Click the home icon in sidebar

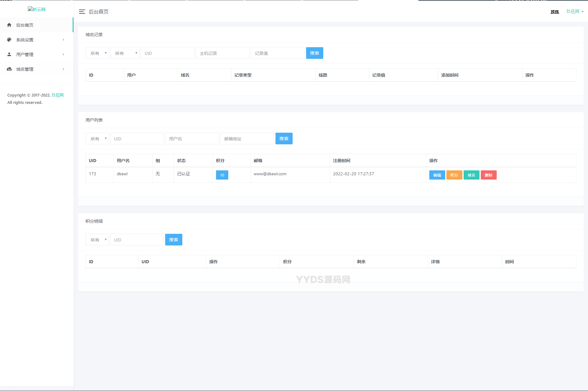(x=9, y=25)
